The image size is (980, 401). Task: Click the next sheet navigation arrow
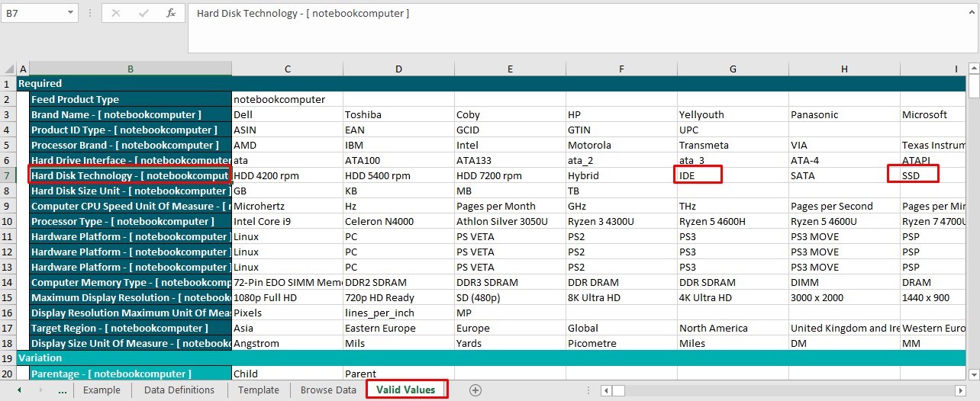[40, 390]
